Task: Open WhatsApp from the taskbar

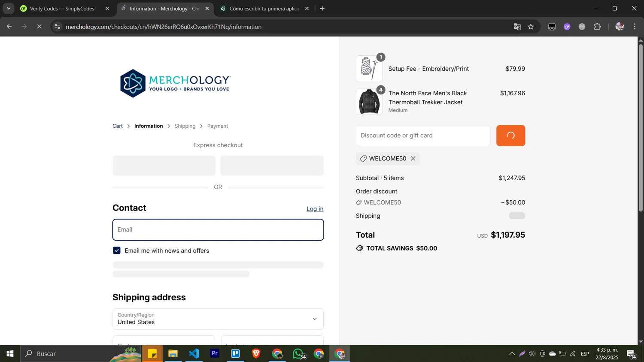Action: point(298,354)
